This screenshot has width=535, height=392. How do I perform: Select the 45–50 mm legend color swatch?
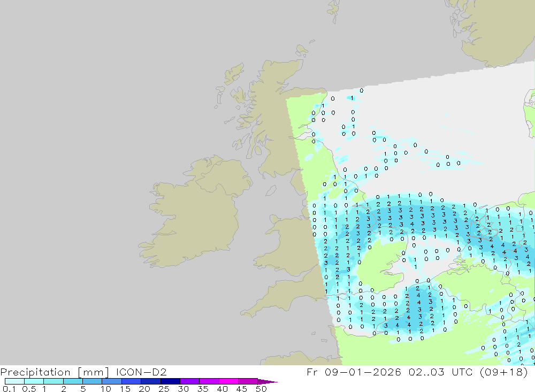coord(248,381)
